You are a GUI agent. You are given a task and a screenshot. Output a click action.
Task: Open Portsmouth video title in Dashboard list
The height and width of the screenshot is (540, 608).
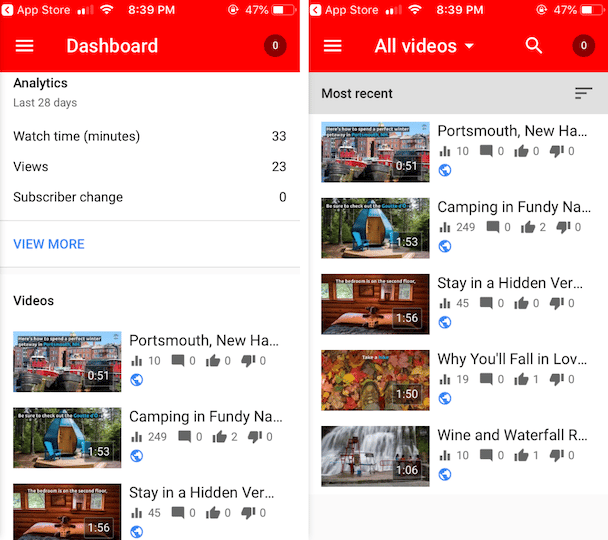[x=203, y=341]
